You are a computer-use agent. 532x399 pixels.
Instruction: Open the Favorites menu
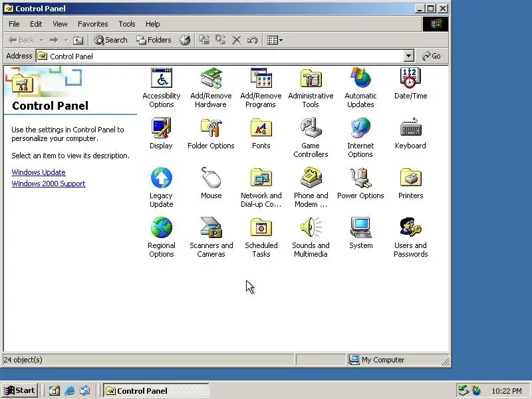(x=92, y=24)
